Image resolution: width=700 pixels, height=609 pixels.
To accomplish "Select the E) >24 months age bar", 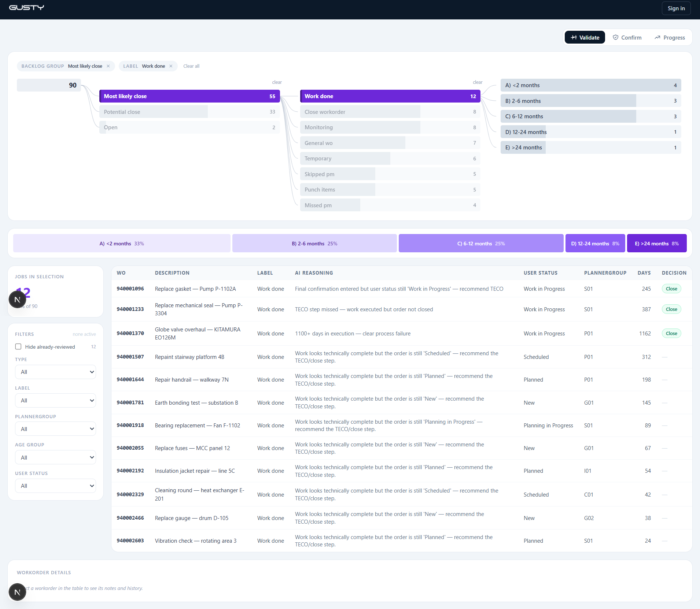I will tap(591, 148).
